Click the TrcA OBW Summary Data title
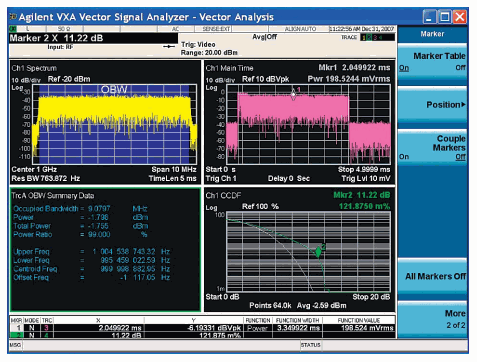This screenshot has width=477, height=362. [x=53, y=195]
